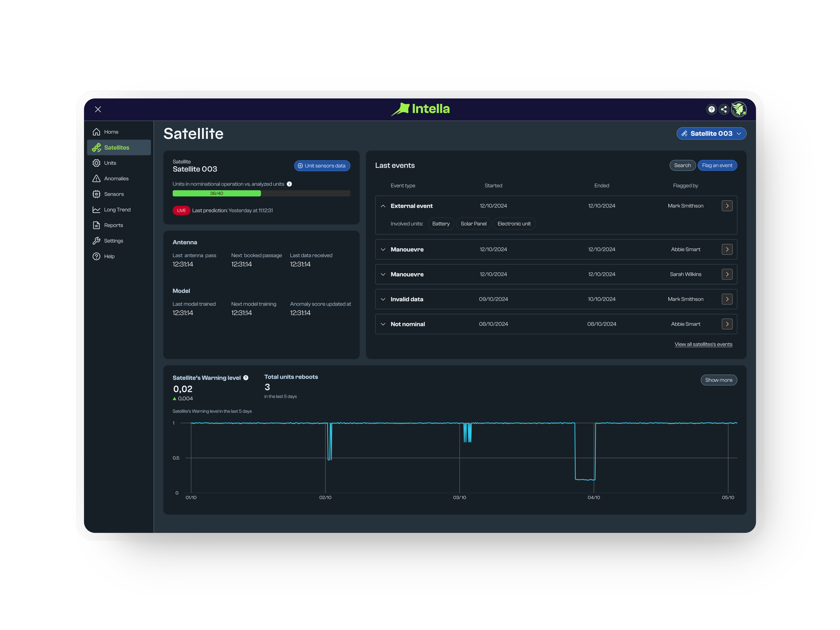
Task: Click the X icon at top left
Action: coord(98,109)
